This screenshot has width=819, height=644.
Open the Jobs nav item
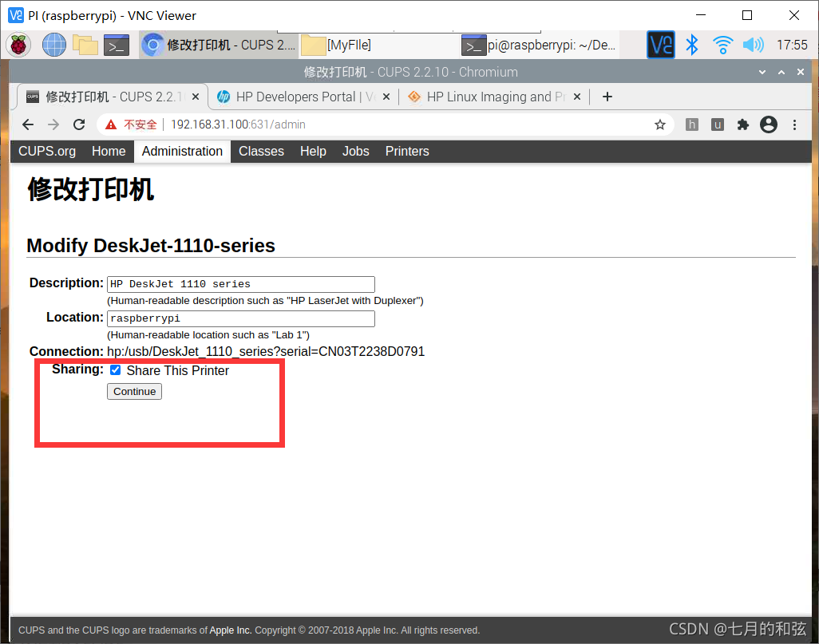click(x=356, y=151)
